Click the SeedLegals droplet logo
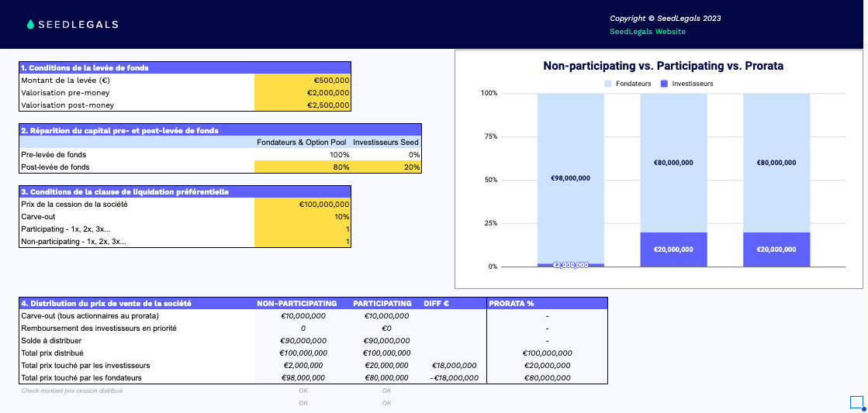868x413 pixels. pyautogui.click(x=31, y=24)
